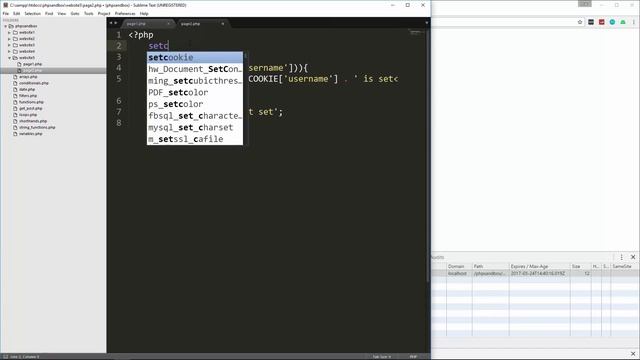
Task: Click the red browser extension icon
Action: coord(601,22)
